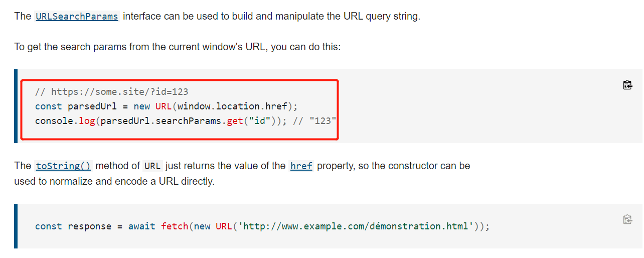The height and width of the screenshot is (258, 644).
Task: Click the await keyword in the fetch line
Action: pos(142,226)
